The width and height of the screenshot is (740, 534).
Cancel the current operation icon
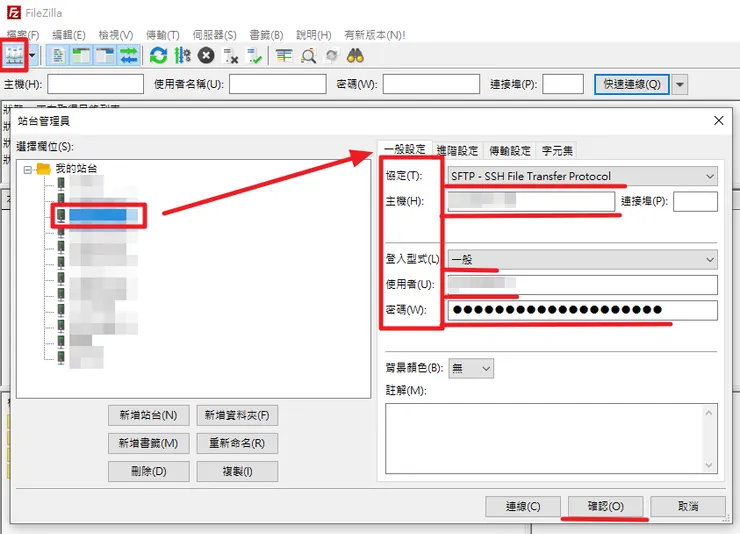point(206,56)
